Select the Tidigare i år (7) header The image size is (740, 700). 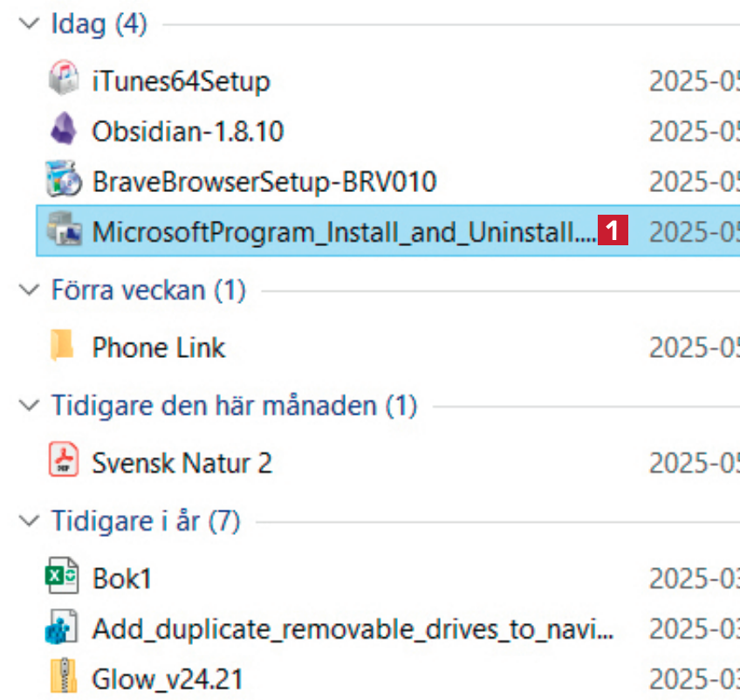pyautogui.click(x=145, y=521)
